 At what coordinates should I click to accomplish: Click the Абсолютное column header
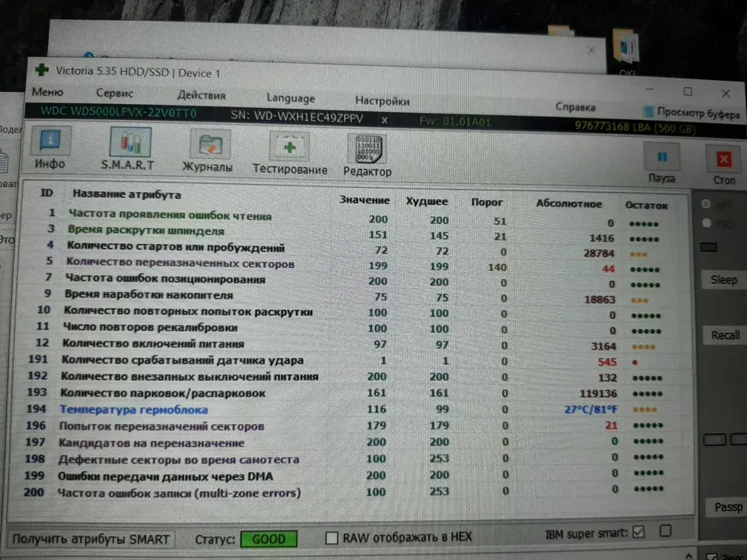pyautogui.click(x=568, y=204)
